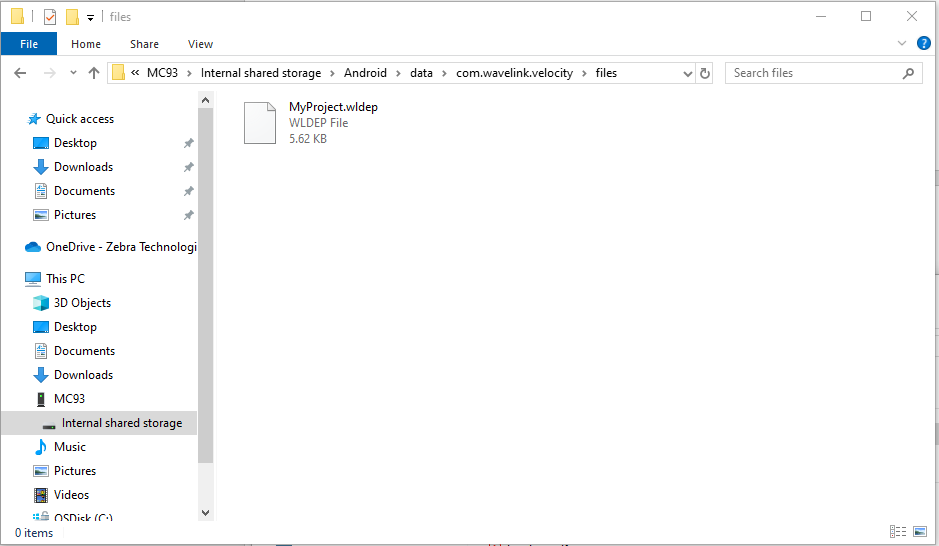Open the File menu
Screen dimensions: 939x546
click(29, 44)
